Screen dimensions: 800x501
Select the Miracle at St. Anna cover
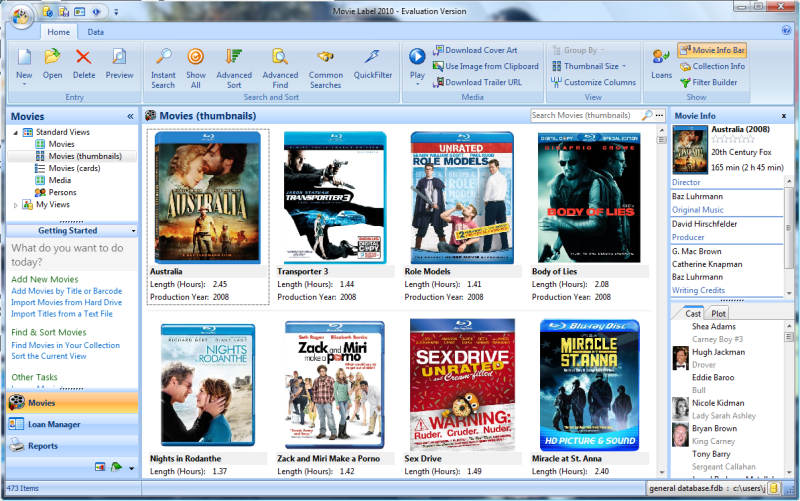click(x=589, y=385)
